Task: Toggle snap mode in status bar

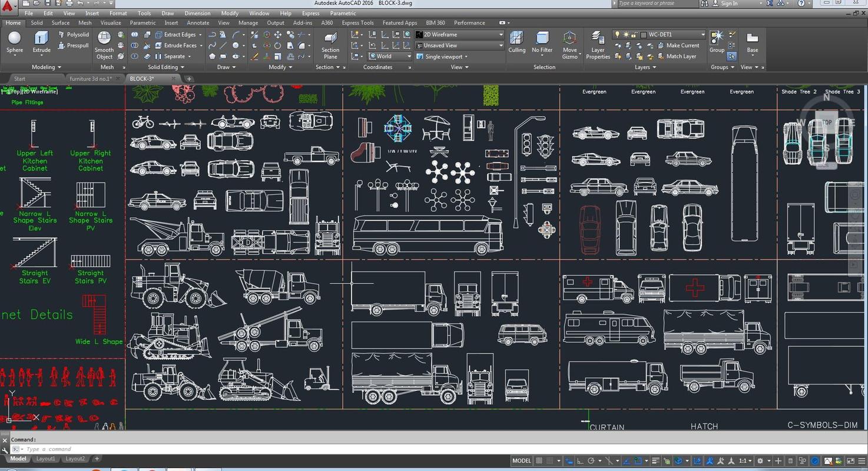Action: coord(550,461)
